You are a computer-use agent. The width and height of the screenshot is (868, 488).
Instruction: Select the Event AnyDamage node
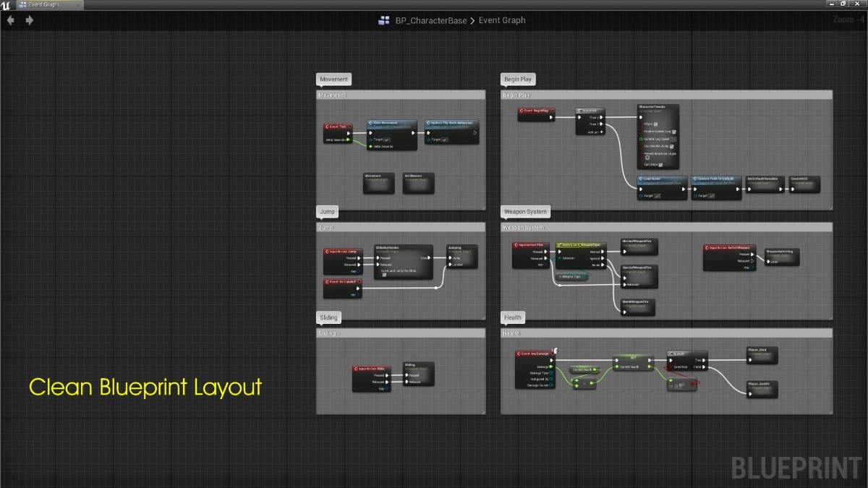point(536,371)
